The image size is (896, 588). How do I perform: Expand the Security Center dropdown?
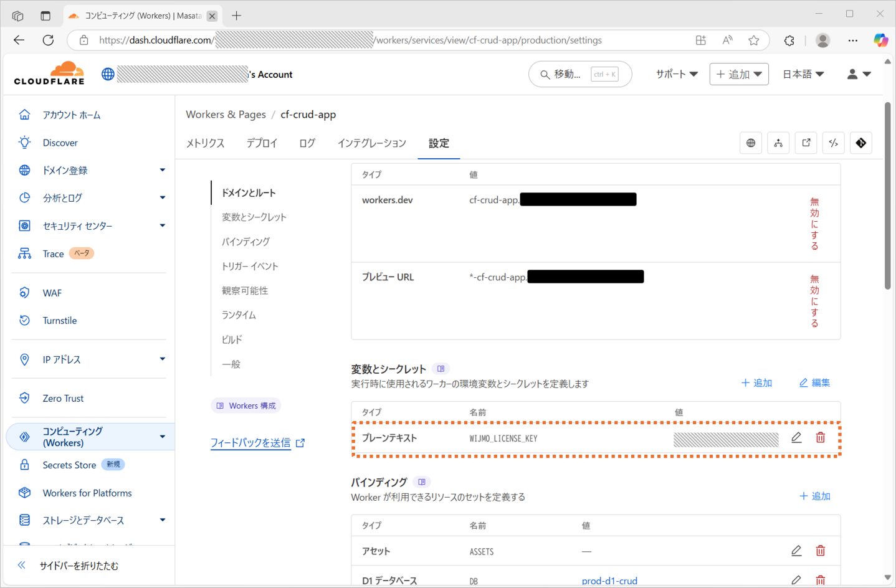point(163,225)
